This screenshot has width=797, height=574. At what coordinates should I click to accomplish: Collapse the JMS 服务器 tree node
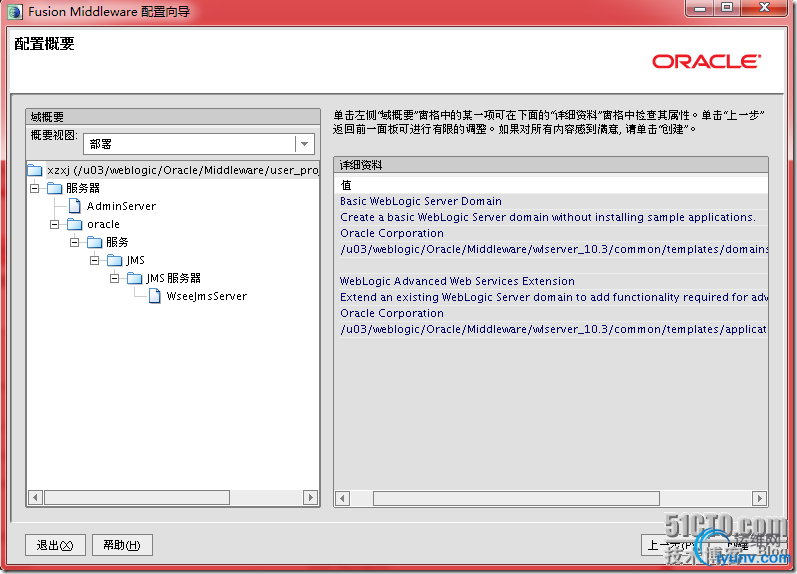click(115, 278)
